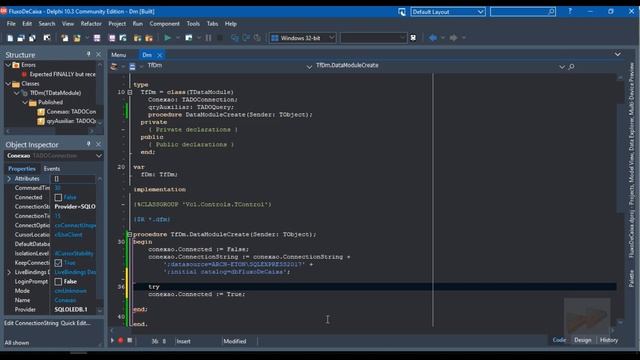Click the editor search magnifier icon
The image size is (640, 360).
coord(571,66)
